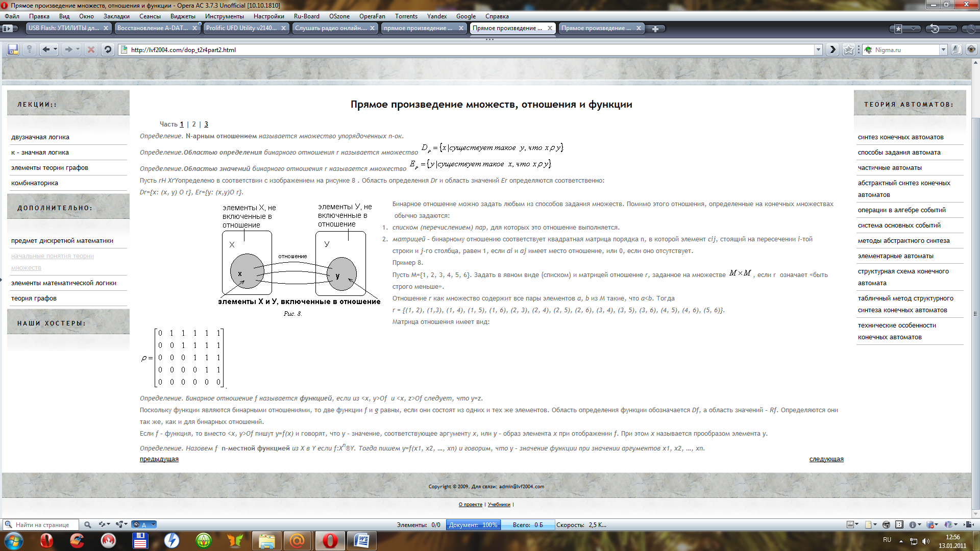
Task: Click the document 100% progress indicator
Action: [473, 524]
